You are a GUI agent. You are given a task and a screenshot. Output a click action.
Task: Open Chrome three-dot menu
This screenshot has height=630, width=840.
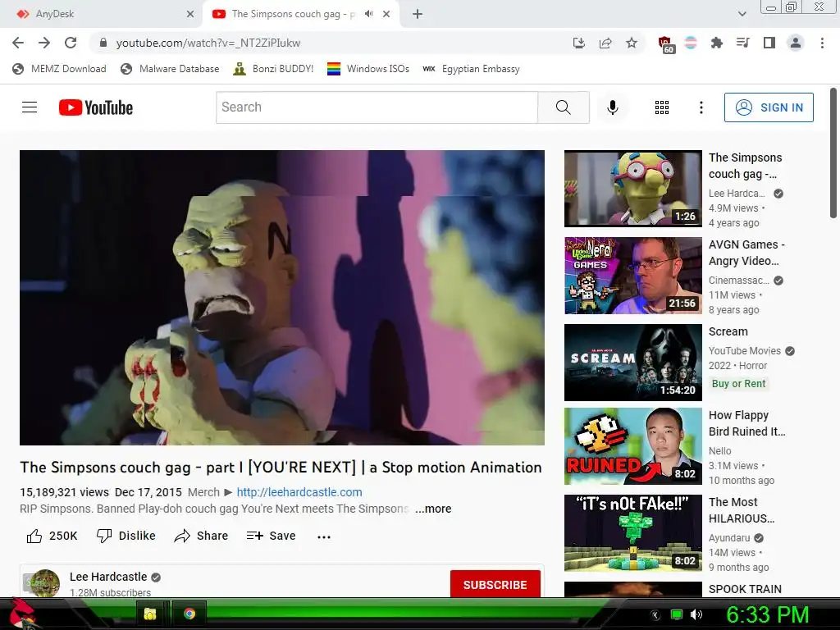point(822,43)
